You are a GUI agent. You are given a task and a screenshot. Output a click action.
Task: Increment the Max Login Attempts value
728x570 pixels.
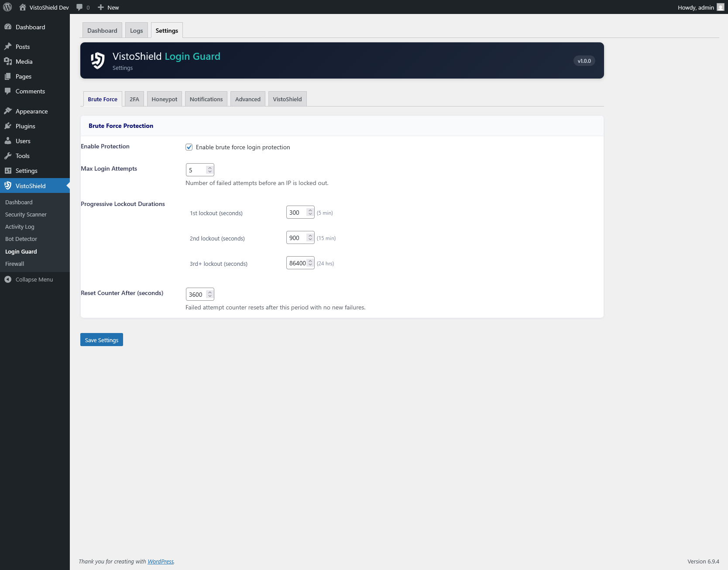(x=210, y=168)
